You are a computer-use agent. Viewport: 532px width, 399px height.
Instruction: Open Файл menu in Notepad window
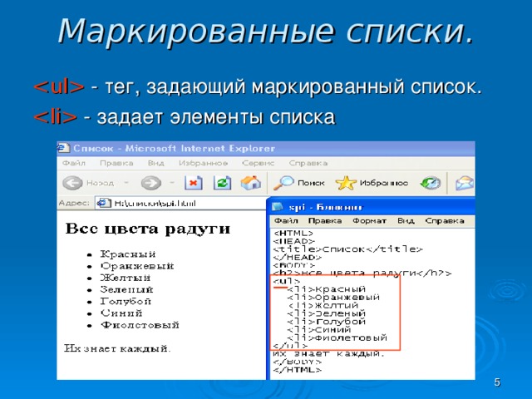tap(286, 221)
